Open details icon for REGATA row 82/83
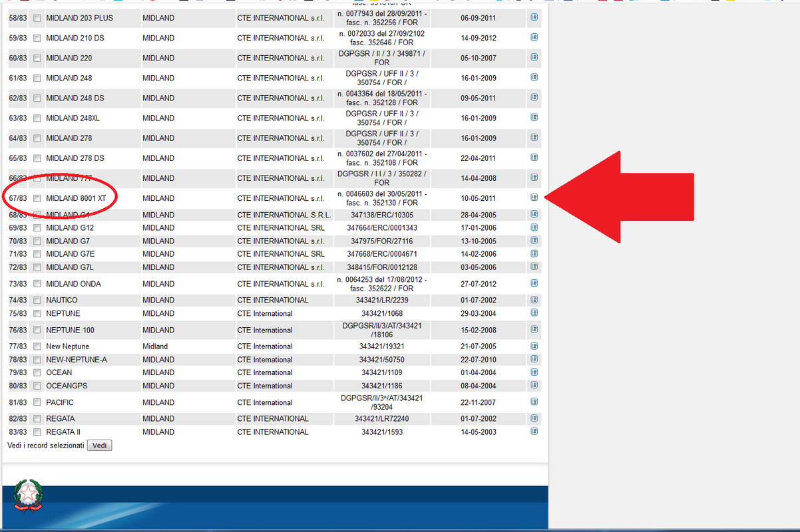 (534, 418)
